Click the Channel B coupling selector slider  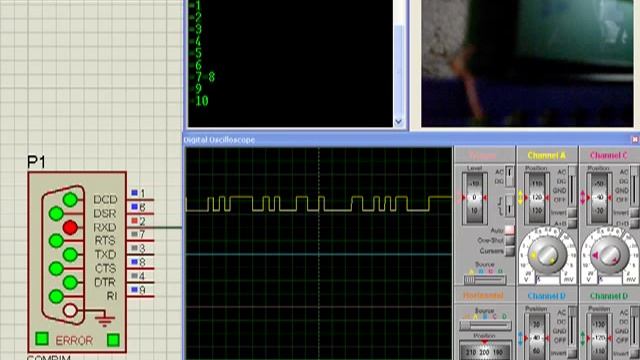pyautogui.click(x=572, y=326)
